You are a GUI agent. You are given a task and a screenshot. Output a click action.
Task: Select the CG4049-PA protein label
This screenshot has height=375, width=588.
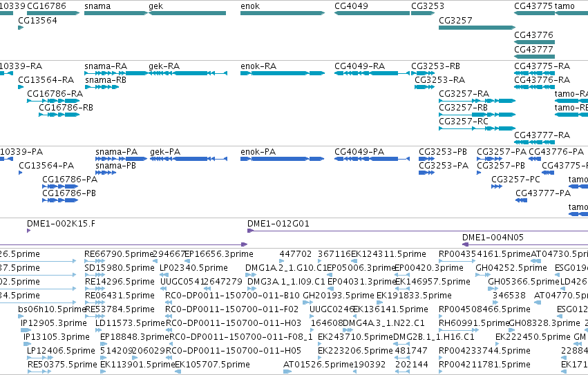[359, 152]
